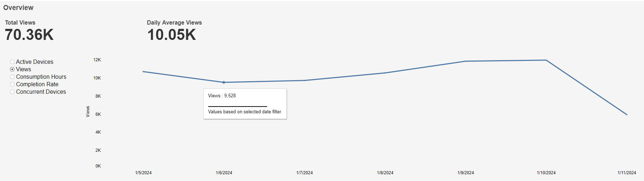Click the 1/8/2024 x-axis date label
This screenshot has height=181, width=644.
(x=385, y=173)
